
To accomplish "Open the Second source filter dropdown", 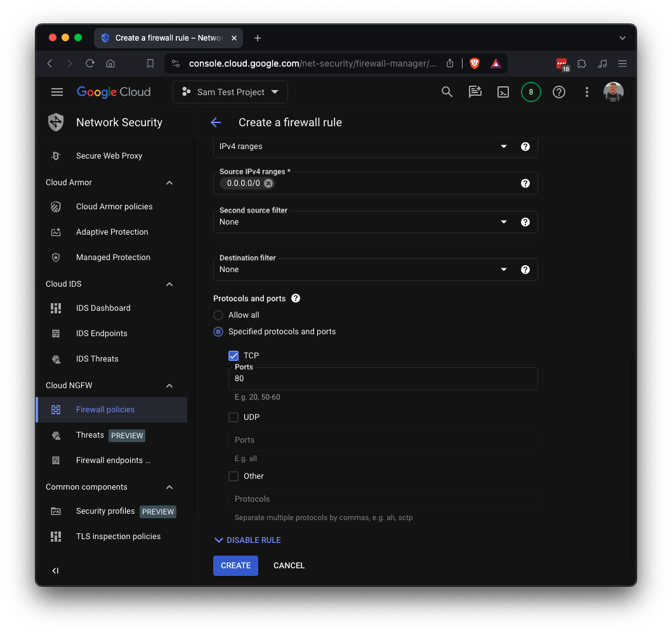I will (375, 222).
